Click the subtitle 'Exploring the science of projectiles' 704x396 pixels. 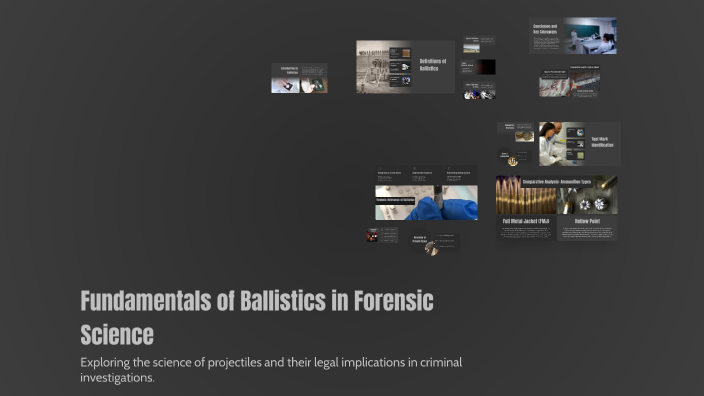coord(271,370)
